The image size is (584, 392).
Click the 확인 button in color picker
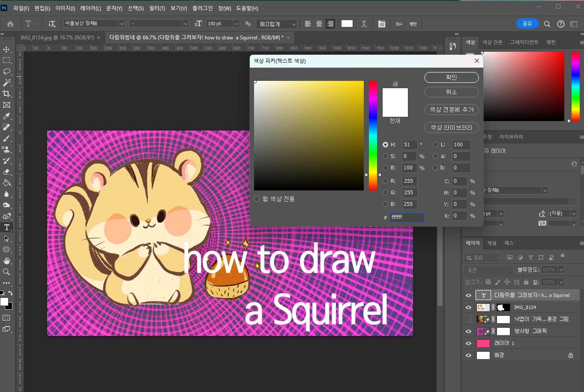point(451,77)
